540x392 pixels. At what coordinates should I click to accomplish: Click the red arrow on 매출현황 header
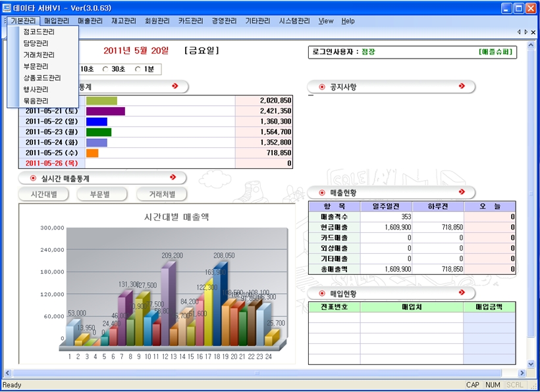[462, 192]
